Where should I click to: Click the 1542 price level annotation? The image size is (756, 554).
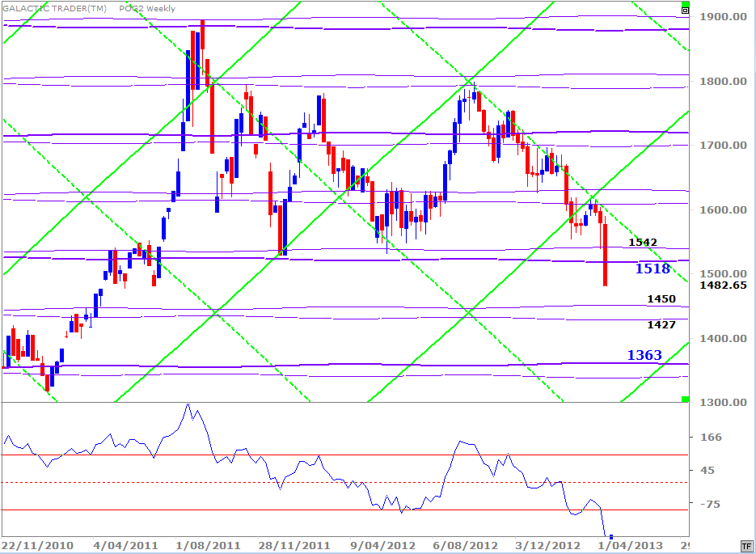tap(643, 242)
